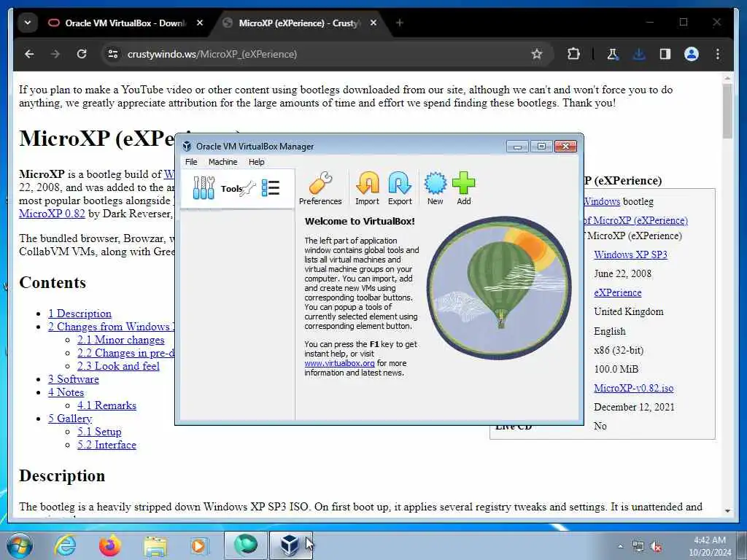Go back in the browser
This screenshot has width=747, height=560.
29,54
